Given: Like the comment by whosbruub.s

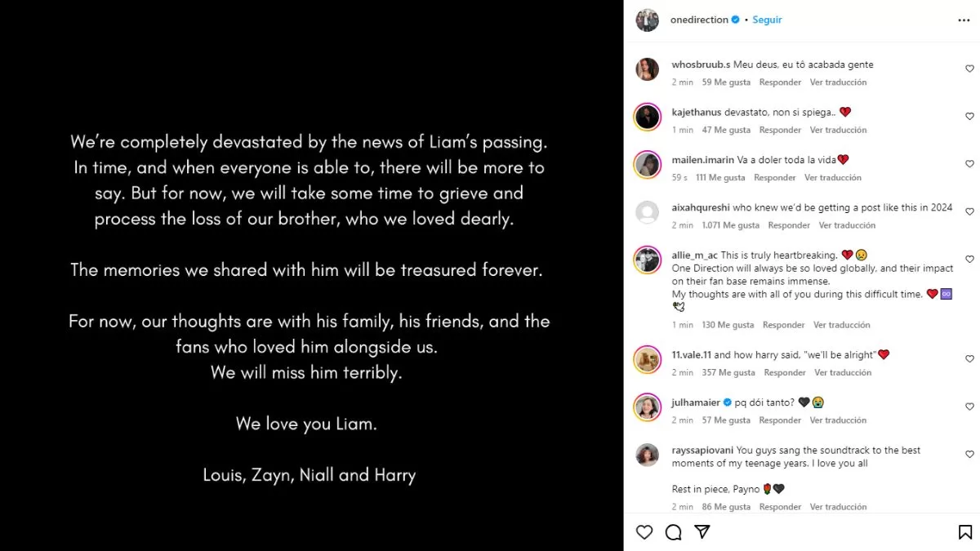Looking at the screenshot, I should point(969,69).
